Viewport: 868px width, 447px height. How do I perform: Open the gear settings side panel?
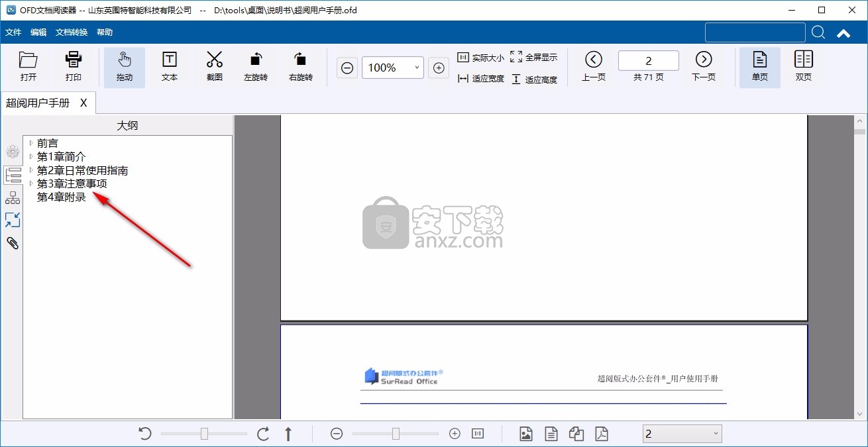pyautogui.click(x=13, y=152)
